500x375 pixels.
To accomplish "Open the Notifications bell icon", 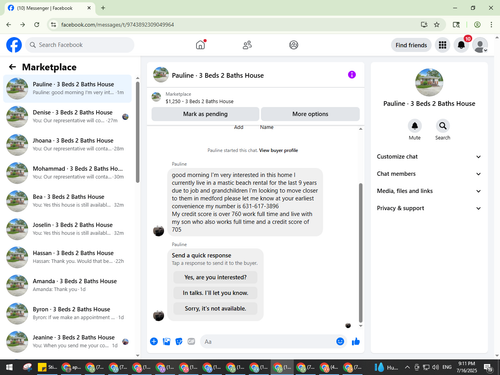I will (x=461, y=45).
